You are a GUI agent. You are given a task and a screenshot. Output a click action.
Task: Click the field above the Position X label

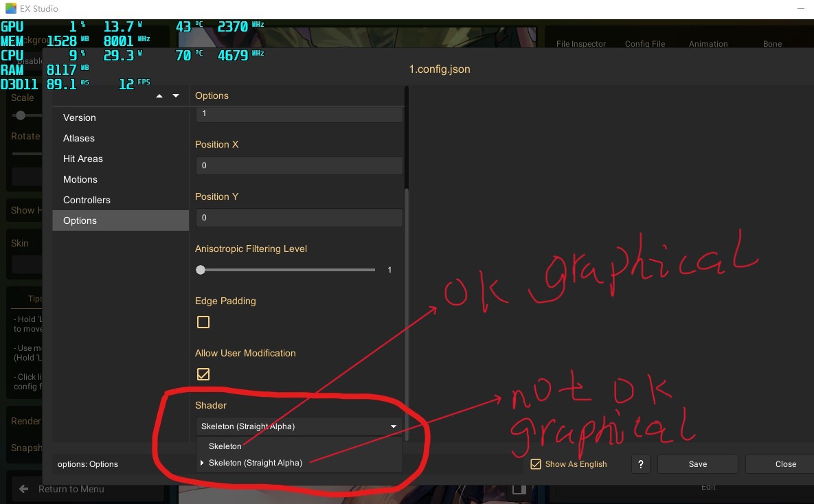[299, 114]
